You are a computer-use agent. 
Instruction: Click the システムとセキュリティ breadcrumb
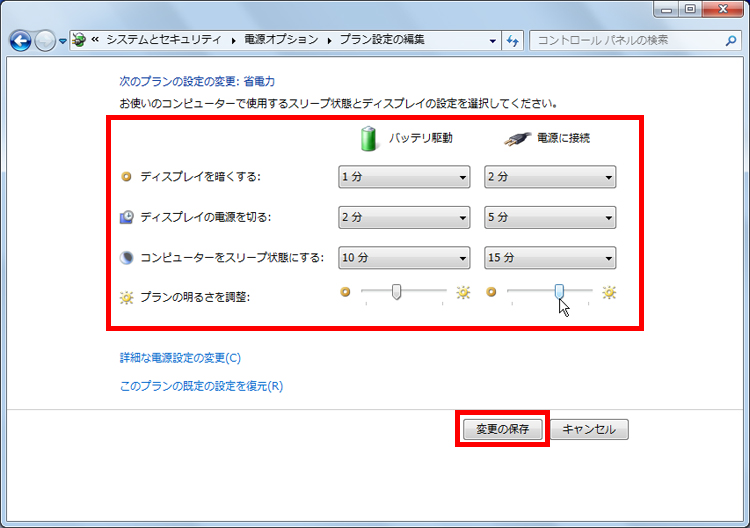(163, 40)
